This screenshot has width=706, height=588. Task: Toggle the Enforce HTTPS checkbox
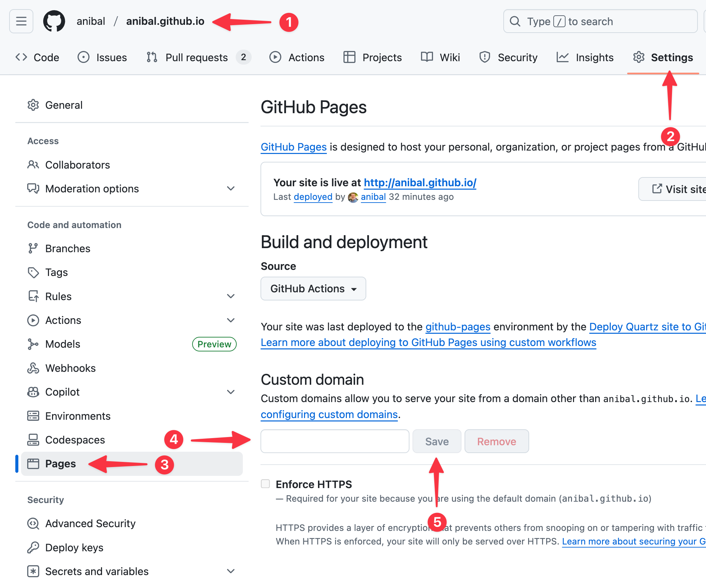(x=265, y=484)
